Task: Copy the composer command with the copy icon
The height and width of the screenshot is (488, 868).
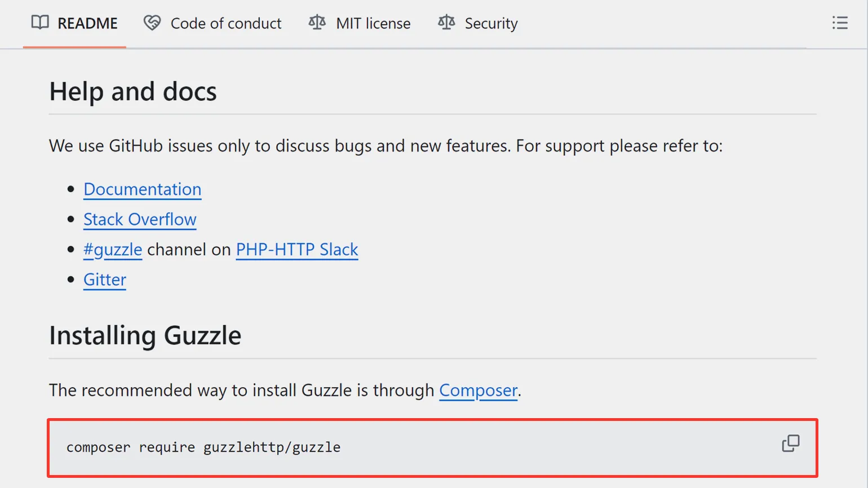Action: [790, 443]
